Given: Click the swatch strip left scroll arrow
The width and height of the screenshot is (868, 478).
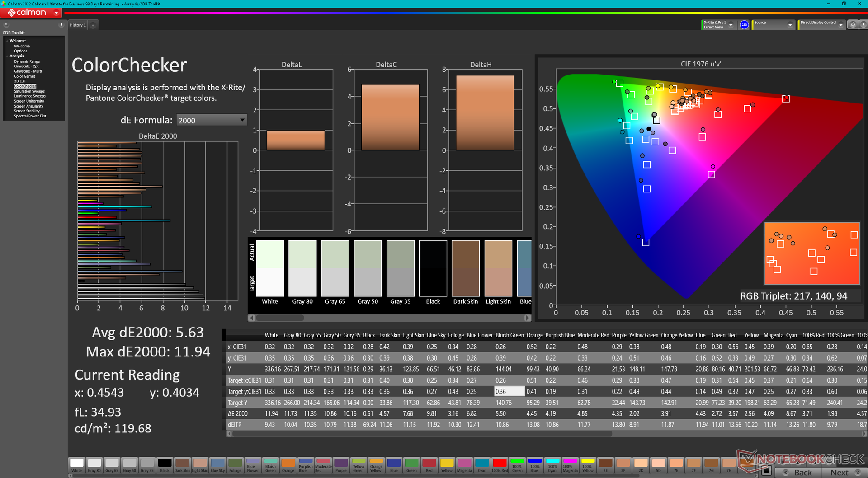Looking at the screenshot, I should (x=251, y=318).
